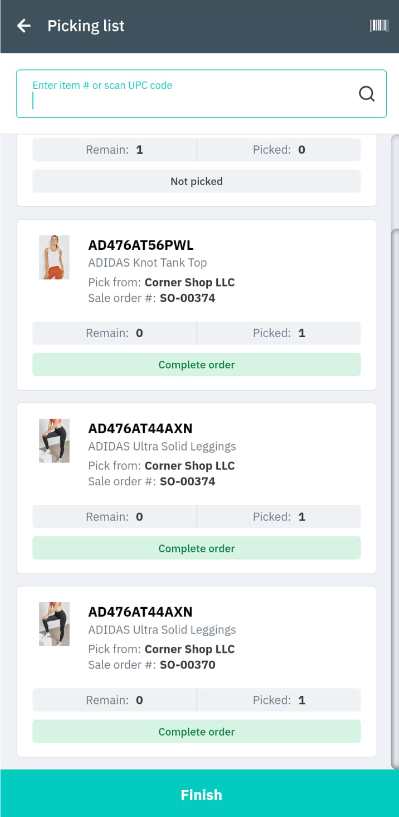
Task: Select sale order SO-00374 on the tank top card
Action: pyautogui.click(x=188, y=298)
